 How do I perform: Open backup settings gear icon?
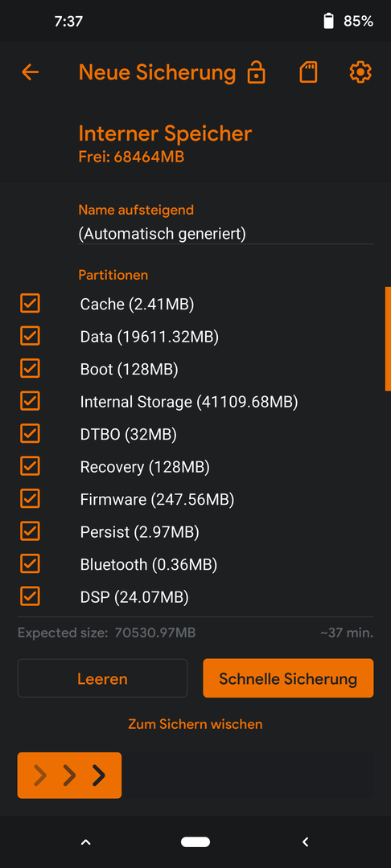click(360, 72)
